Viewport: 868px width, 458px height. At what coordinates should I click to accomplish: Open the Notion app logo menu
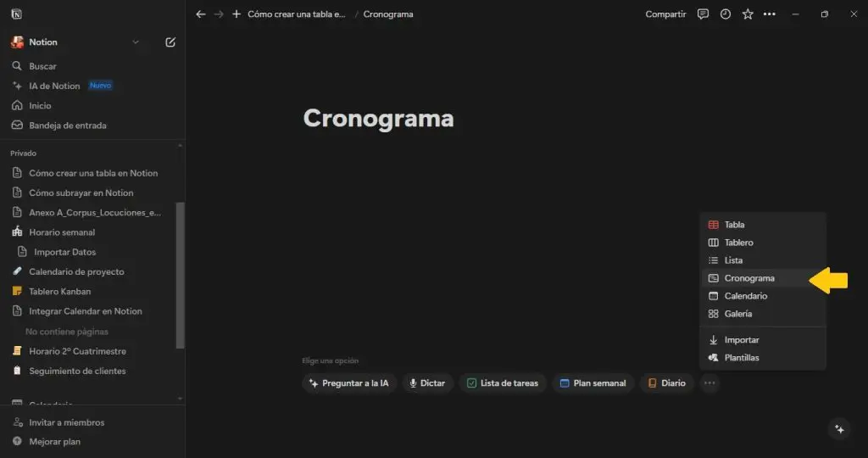pos(17,14)
